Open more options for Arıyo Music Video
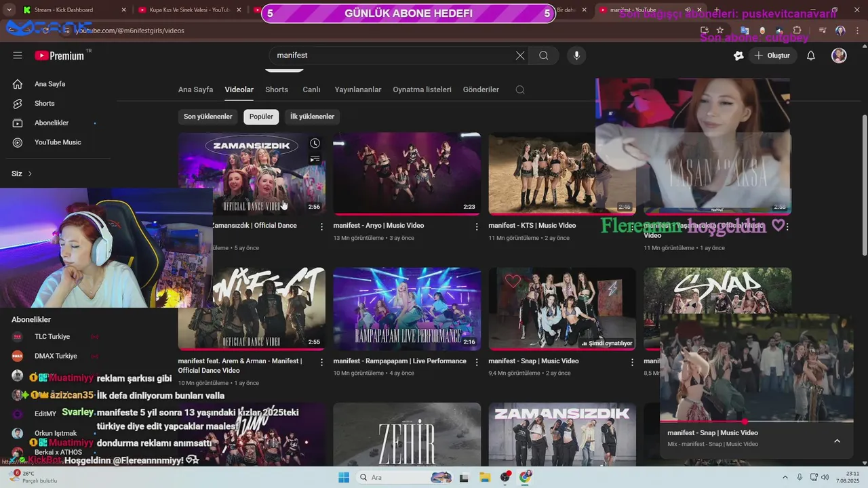Image resolution: width=868 pixels, height=488 pixels. click(x=477, y=226)
